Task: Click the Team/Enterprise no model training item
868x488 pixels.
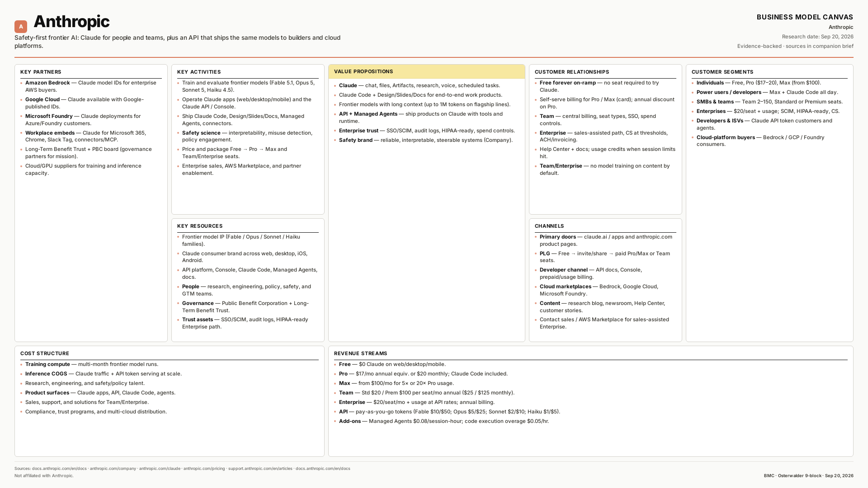Action: [x=605, y=169]
